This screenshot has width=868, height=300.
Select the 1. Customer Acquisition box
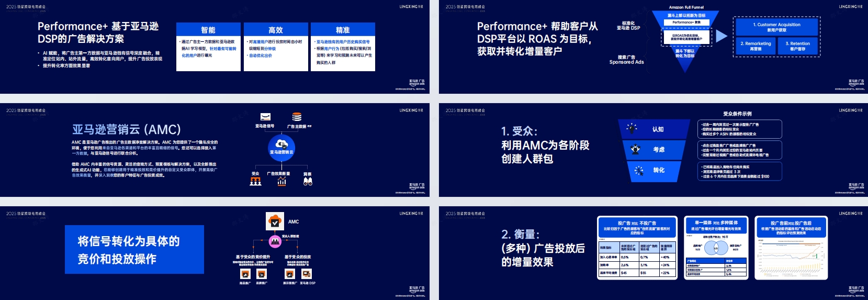tap(776, 27)
